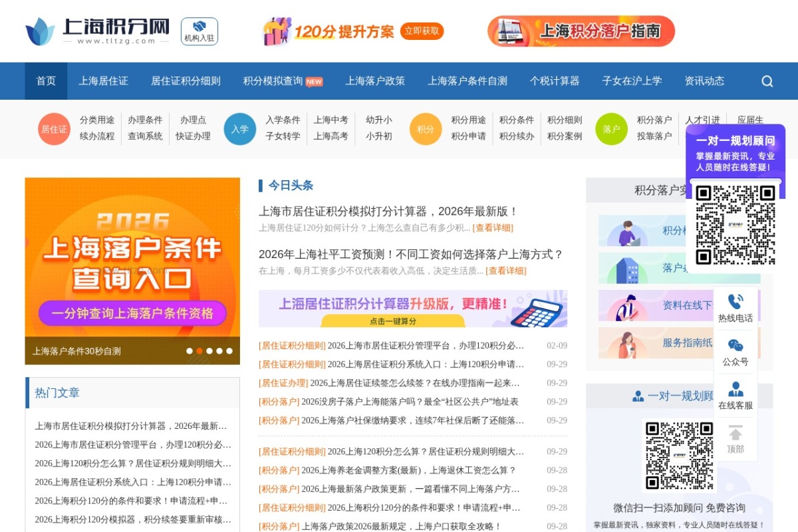Select the last carousel dot

click(229, 351)
